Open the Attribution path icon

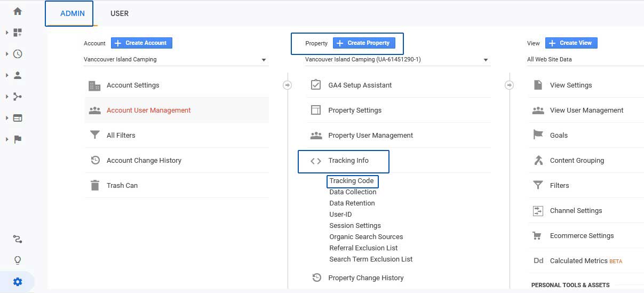tap(18, 239)
